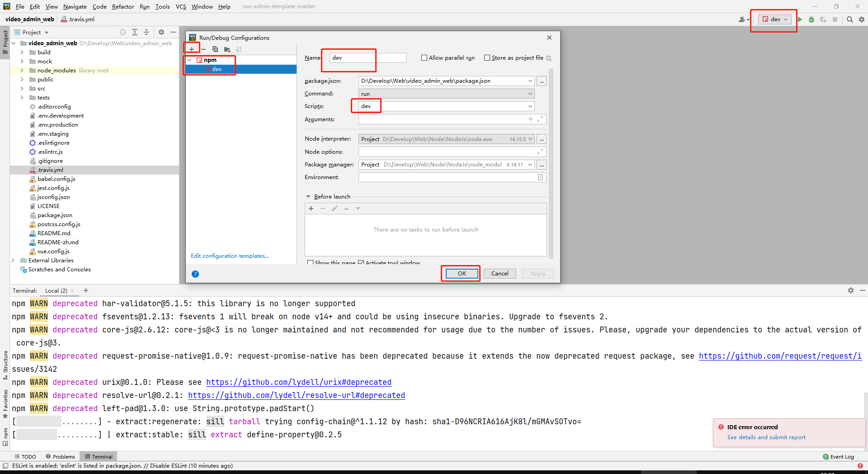This screenshot has width=868, height=474.
Task: Collapse all in Project panel toolbar
Action: pyautogui.click(x=146, y=32)
